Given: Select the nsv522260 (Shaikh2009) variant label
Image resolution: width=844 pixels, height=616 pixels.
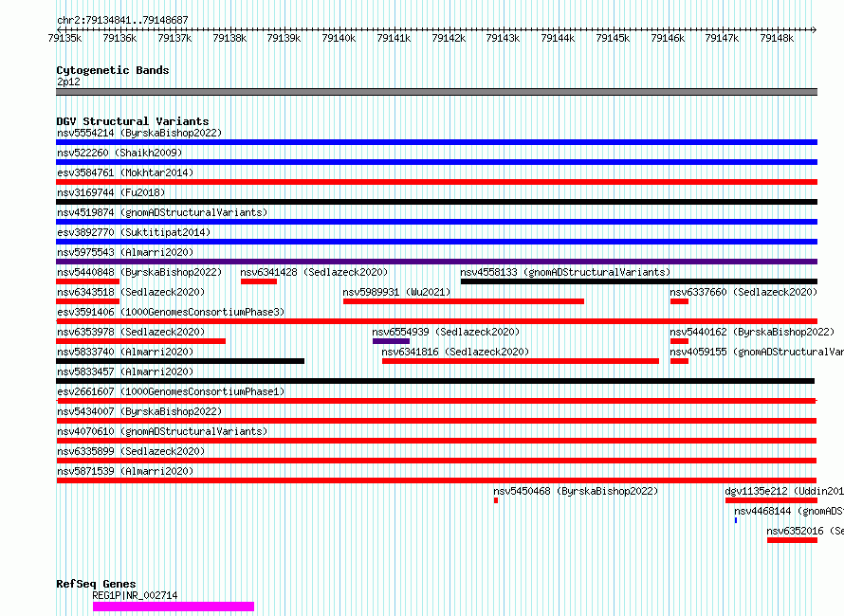Looking at the screenshot, I should tap(119, 153).
